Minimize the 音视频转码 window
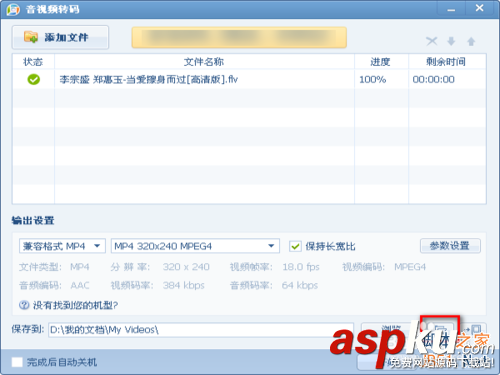The image size is (500, 375). point(451,9)
